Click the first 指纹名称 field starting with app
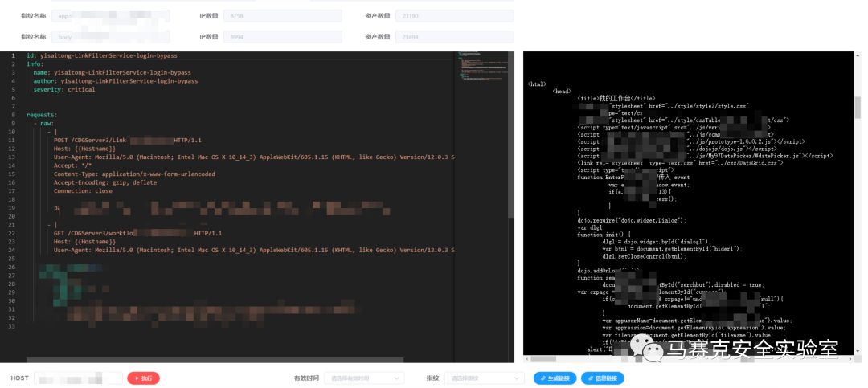This screenshot has width=868, height=388. 111,16
